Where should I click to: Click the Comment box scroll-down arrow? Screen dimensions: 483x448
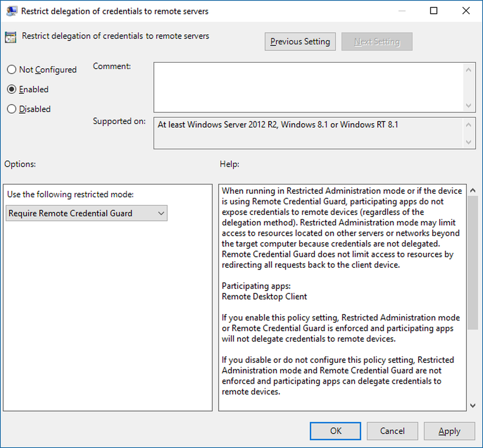pos(468,105)
